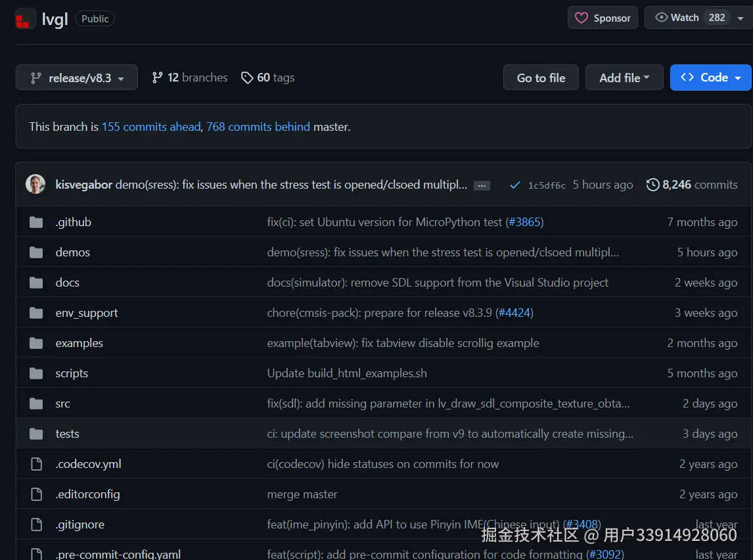Click the Sponsor button
The height and width of the screenshot is (560, 753).
(x=603, y=18)
